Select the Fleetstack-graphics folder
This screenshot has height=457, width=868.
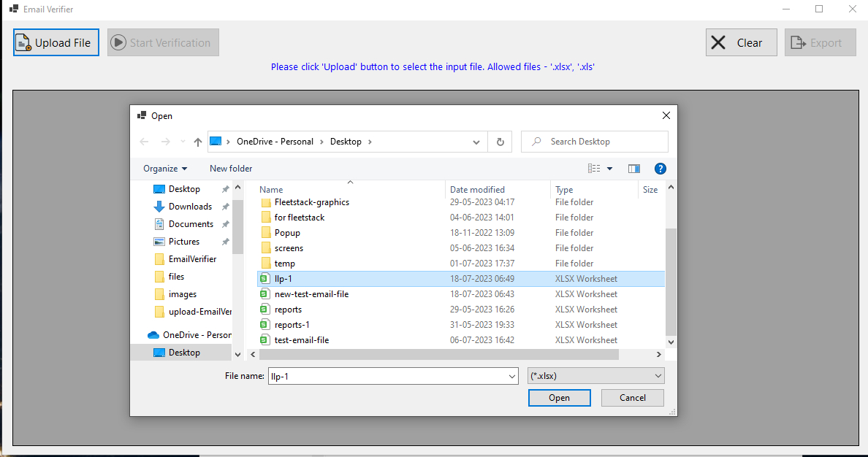[x=312, y=202]
